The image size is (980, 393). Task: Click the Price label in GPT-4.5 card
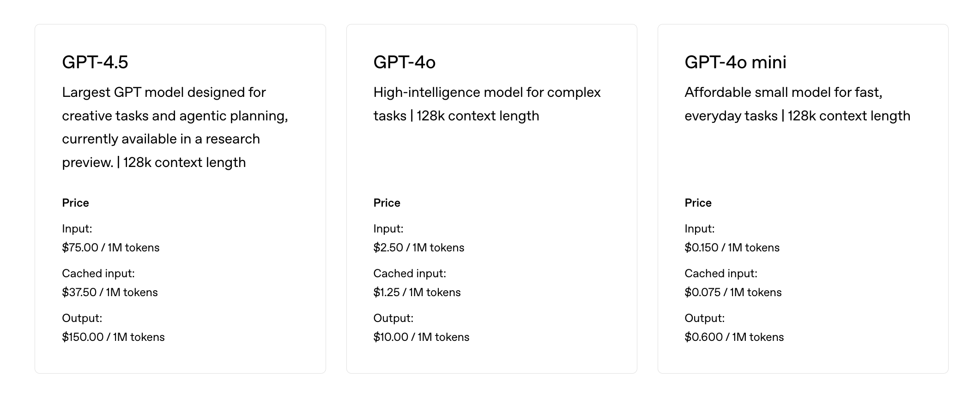coord(75,203)
